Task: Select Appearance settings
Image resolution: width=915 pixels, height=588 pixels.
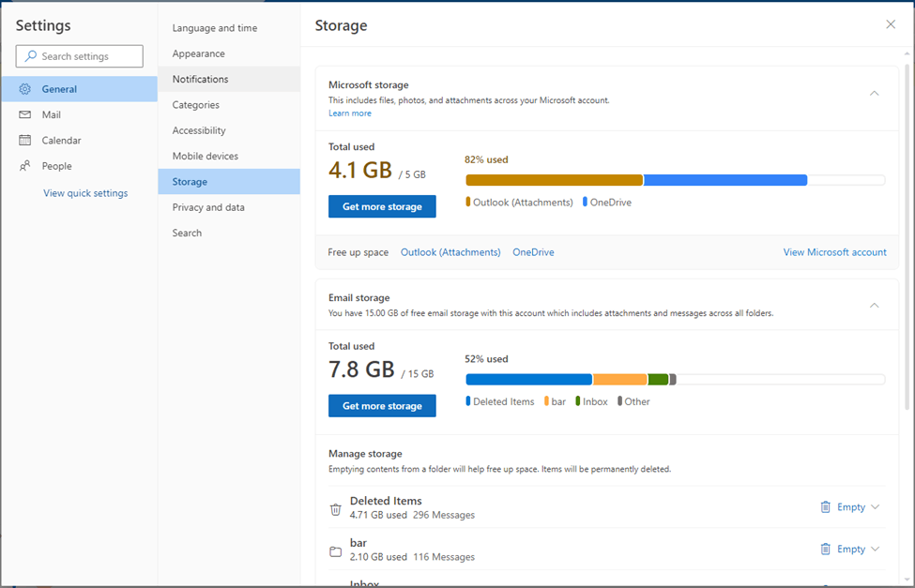Action: click(229, 53)
